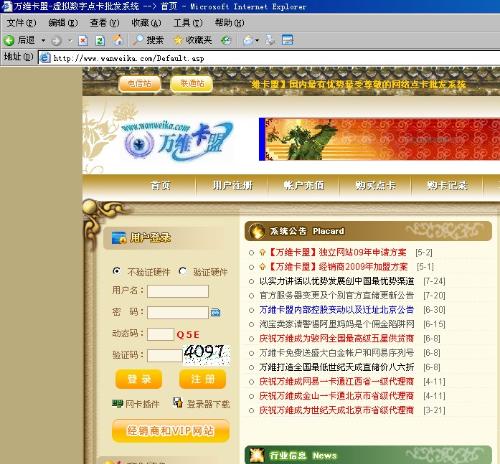This screenshot has width=500, height=464.
Task: Select the 不验证硬件 radio button
Action: tap(116, 271)
